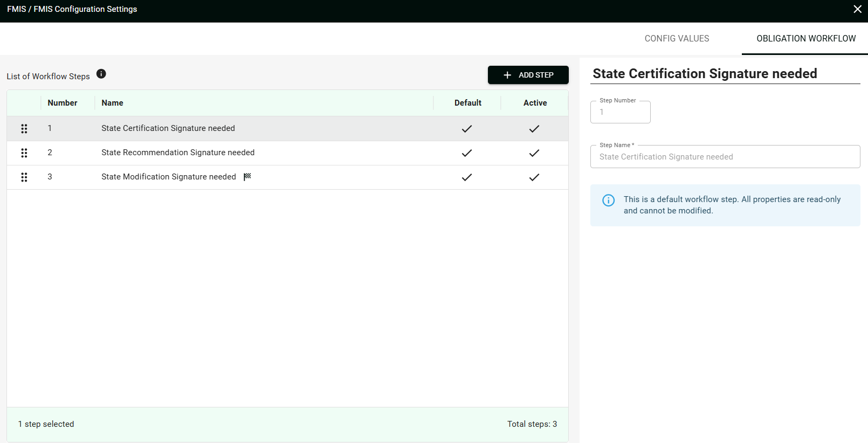Click step number 2 in the table
This screenshot has width=868, height=443.
pyautogui.click(x=50, y=153)
